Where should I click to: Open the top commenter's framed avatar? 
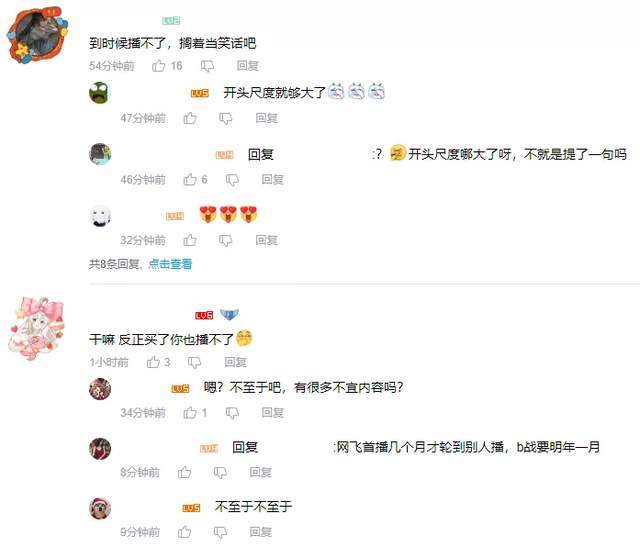point(38,36)
